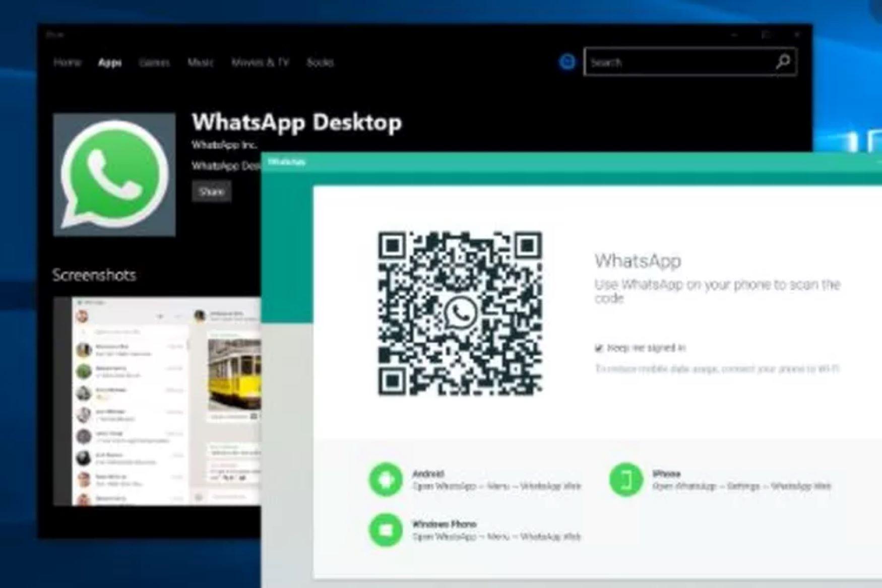Enable staying signed in via the checkbox
This screenshot has width=882, height=588.
(x=599, y=347)
